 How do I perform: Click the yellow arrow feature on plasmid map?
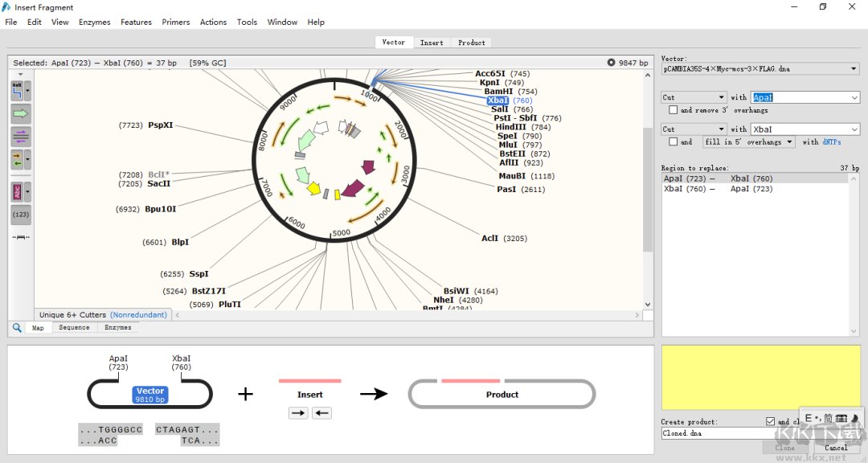[314, 188]
